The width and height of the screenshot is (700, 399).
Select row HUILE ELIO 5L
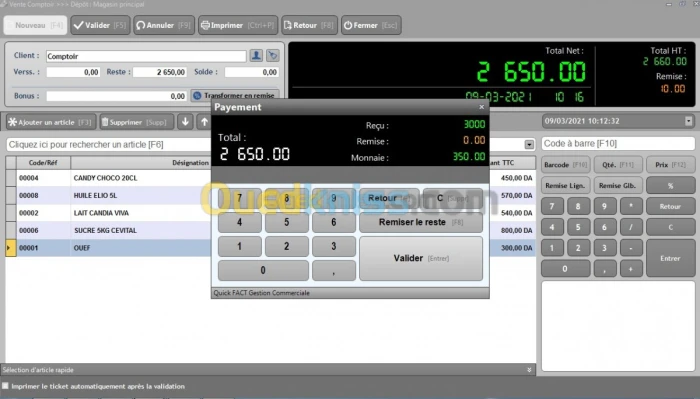(270, 195)
